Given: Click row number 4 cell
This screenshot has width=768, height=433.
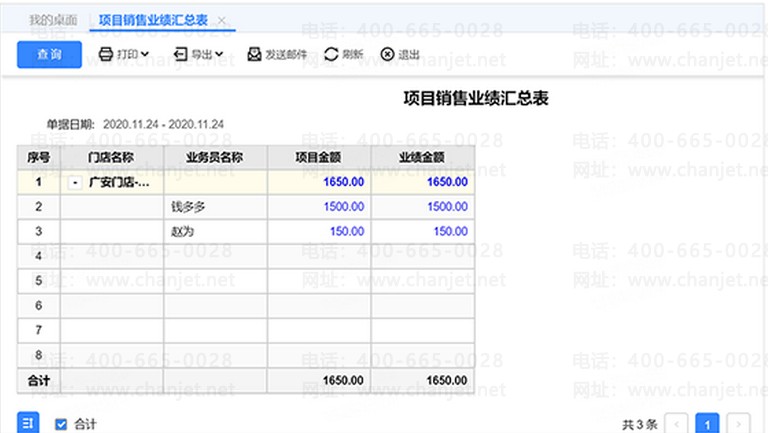Looking at the screenshot, I should click(39, 256).
